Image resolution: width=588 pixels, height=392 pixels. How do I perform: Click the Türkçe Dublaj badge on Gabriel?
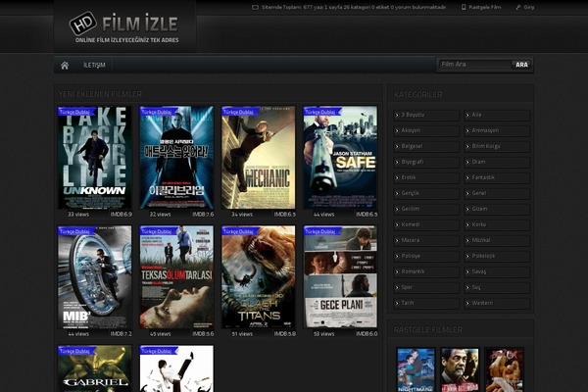76,351
